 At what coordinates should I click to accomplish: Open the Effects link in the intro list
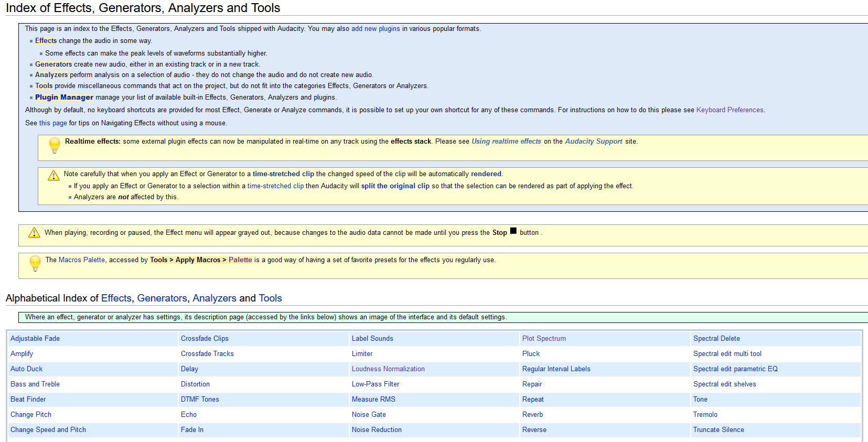click(46, 41)
